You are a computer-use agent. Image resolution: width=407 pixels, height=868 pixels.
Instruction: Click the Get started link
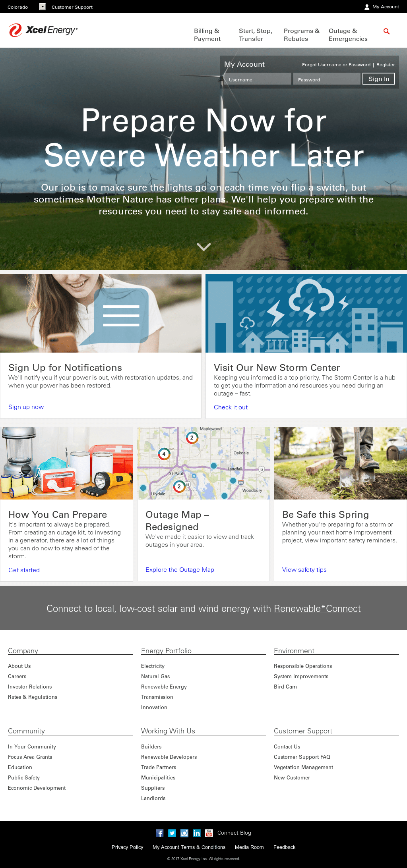(24, 570)
